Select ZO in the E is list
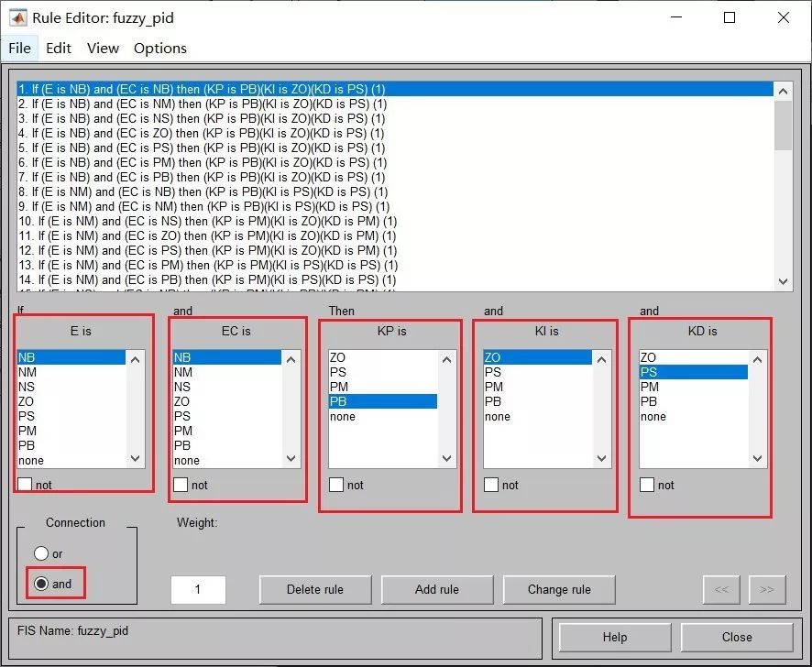Screen dimensions: 812x667 coord(71,401)
